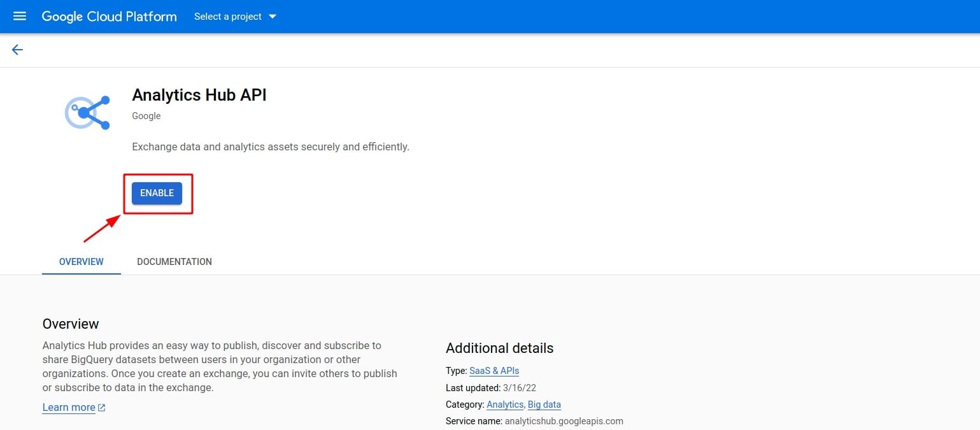Click the last updated date 3/16/22

519,387
